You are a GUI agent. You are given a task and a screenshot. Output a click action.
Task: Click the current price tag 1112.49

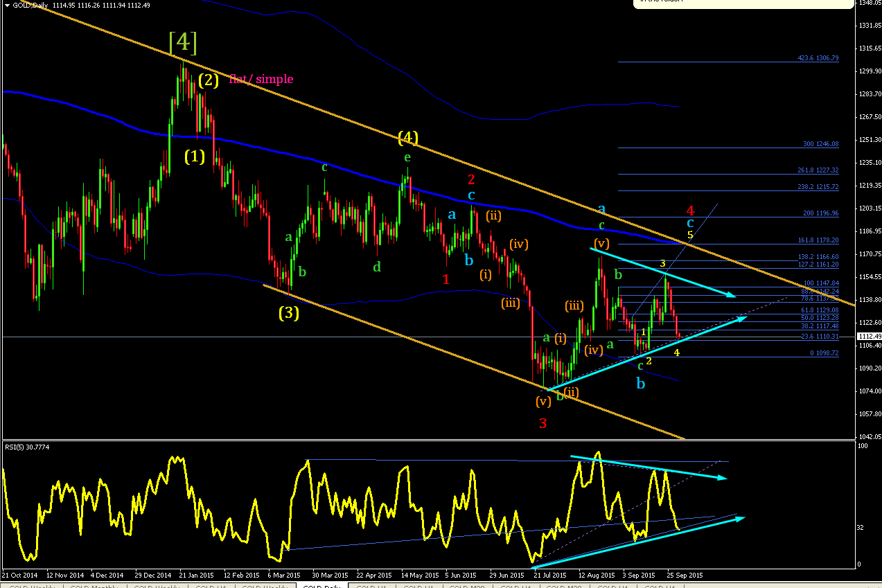coord(869,336)
